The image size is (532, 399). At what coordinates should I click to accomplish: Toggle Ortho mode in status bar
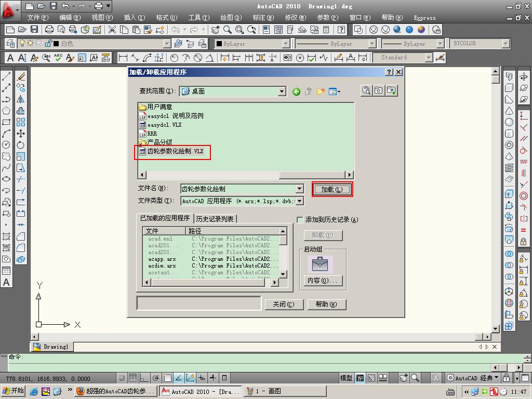coord(144,378)
